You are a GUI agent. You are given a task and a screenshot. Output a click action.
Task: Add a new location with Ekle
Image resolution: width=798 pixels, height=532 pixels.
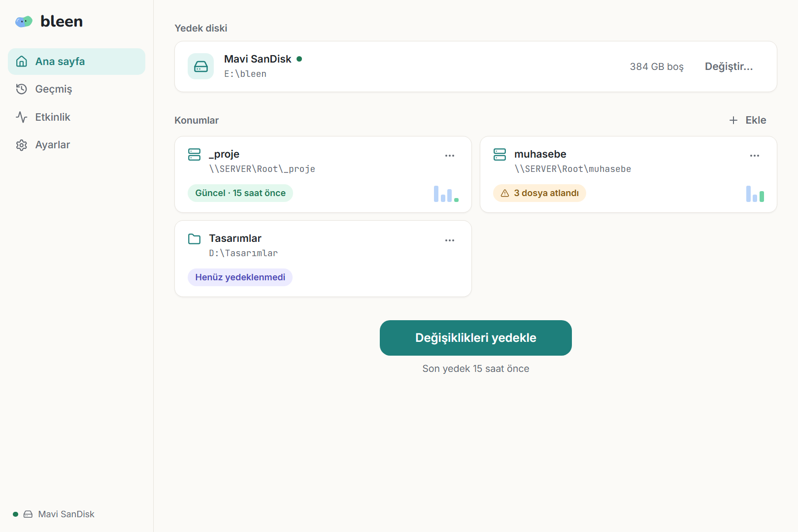[x=748, y=120]
